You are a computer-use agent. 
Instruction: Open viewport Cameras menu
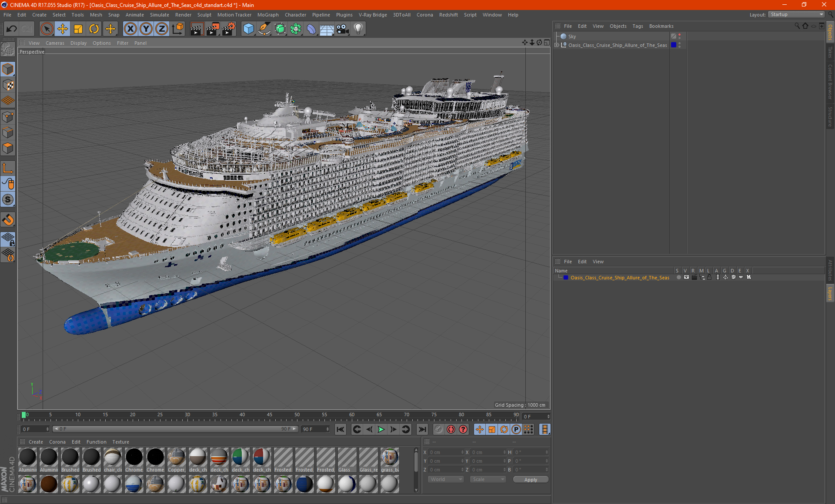coord(55,43)
